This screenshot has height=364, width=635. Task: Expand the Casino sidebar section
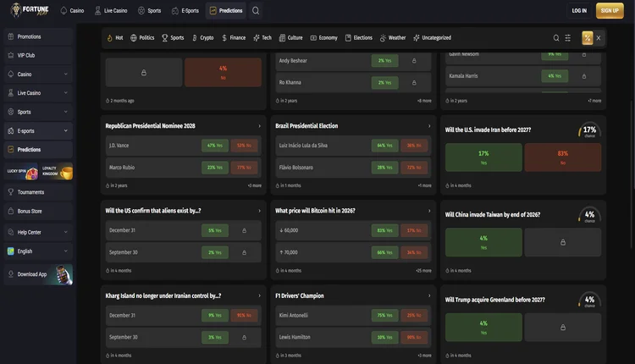38,74
